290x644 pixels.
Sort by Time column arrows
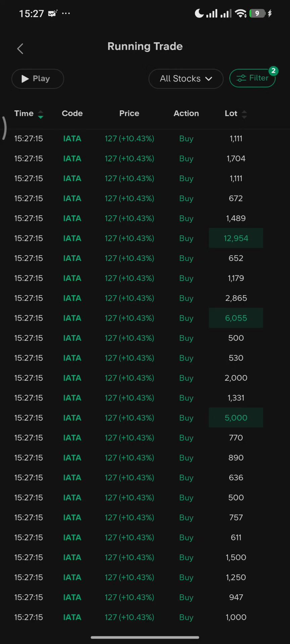click(41, 114)
